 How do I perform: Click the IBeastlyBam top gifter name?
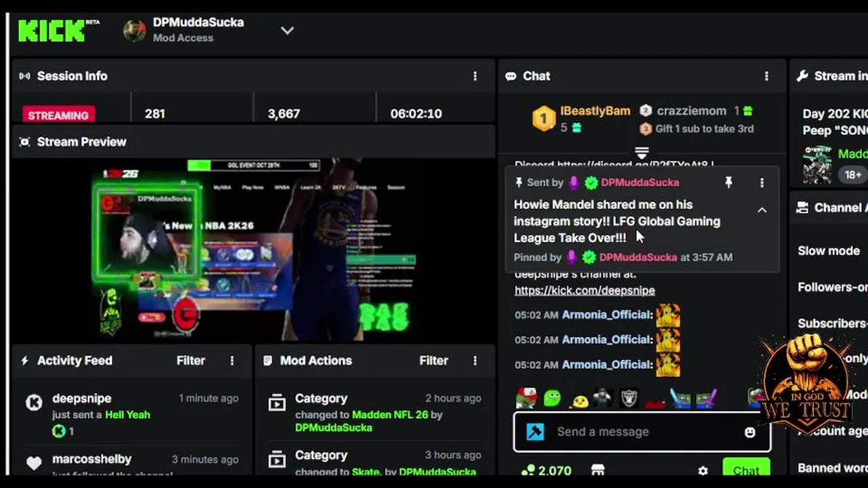pyautogui.click(x=595, y=111)
